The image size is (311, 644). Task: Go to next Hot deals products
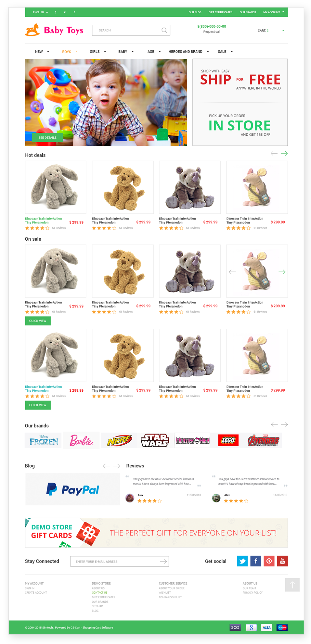[x=284, y=153]
